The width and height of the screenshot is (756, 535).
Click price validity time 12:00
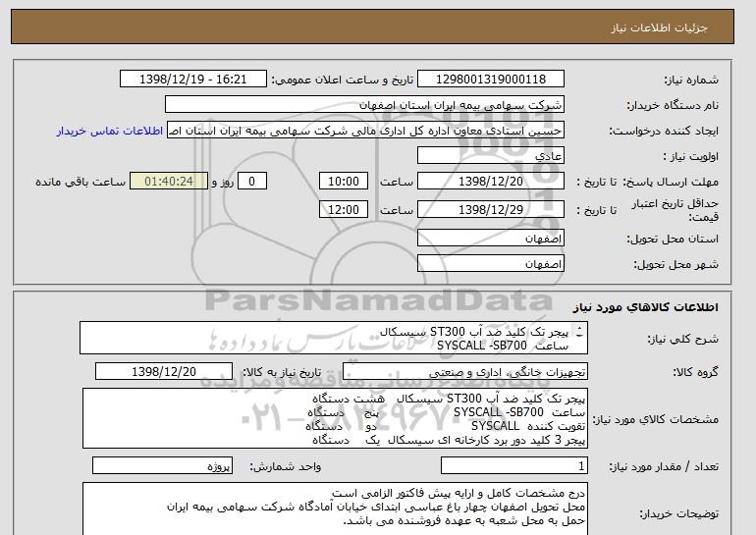(x=344, y=210)
